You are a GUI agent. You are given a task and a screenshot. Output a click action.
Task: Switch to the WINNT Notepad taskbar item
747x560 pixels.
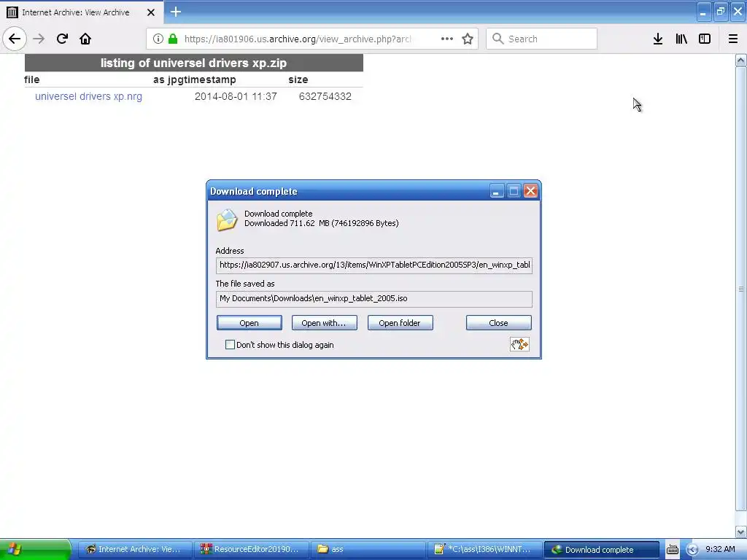click(x=484, y=550)
